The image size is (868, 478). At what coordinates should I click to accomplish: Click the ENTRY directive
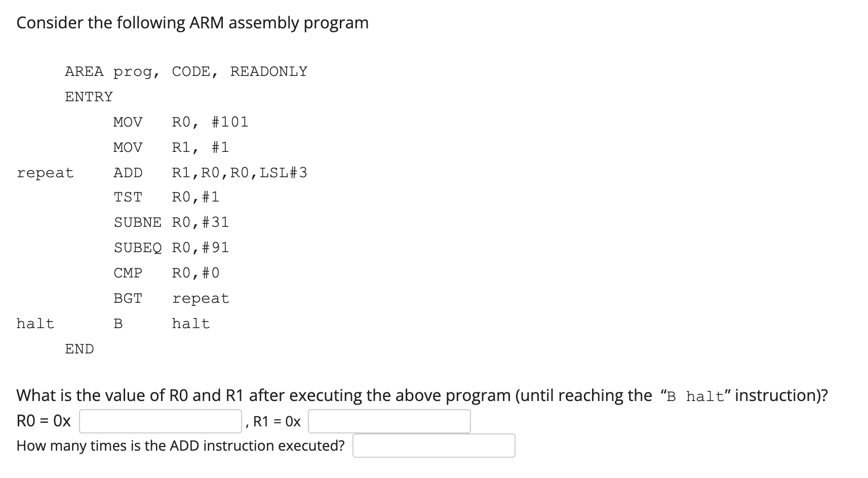[x=88, y=96]
